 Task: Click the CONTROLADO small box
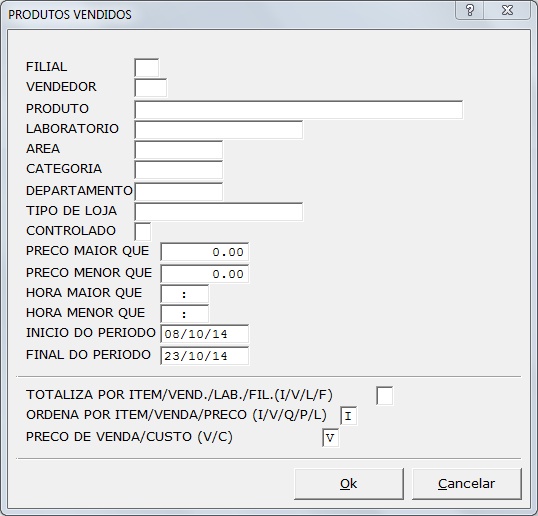point(143,232)
